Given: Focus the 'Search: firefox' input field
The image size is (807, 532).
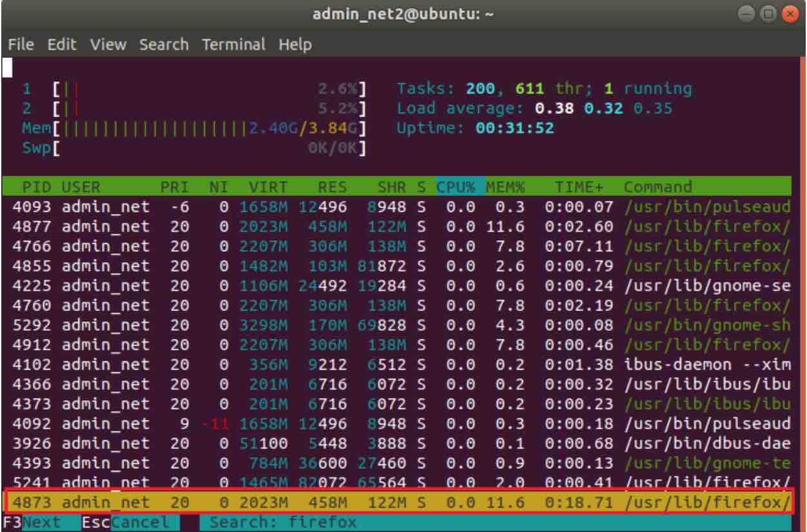Looking at the screenshot, I should click(284, 522).
